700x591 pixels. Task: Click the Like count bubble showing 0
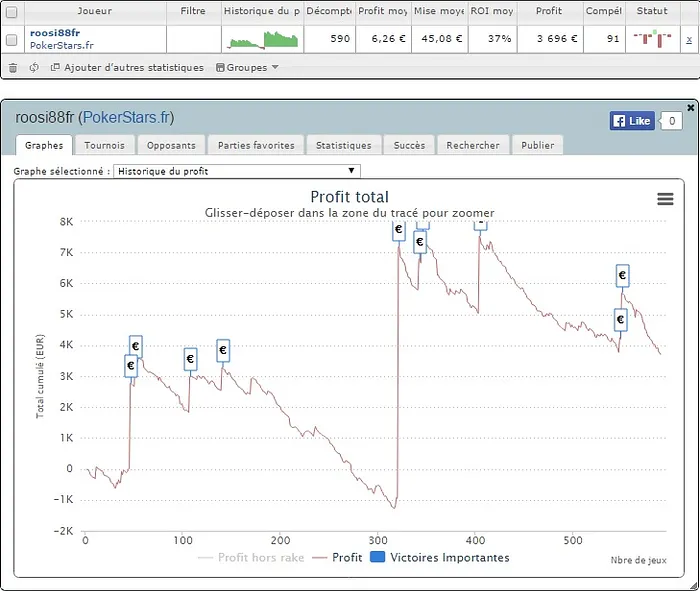(x=671, y=121)
